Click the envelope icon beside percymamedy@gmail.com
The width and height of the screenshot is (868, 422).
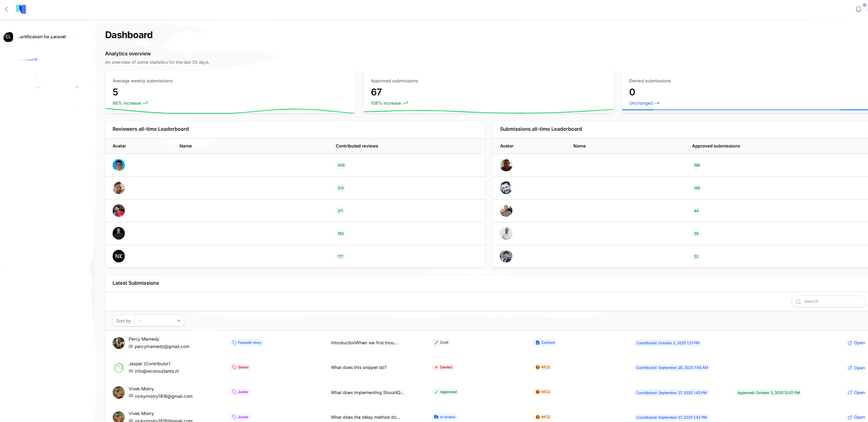point(131,346)
